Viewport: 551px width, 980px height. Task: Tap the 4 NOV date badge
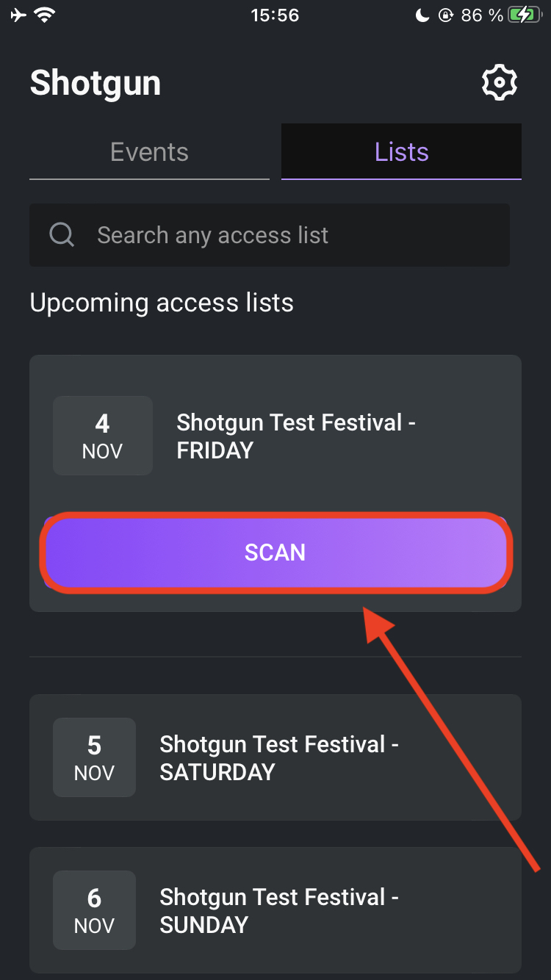click(x=103, y=436)
